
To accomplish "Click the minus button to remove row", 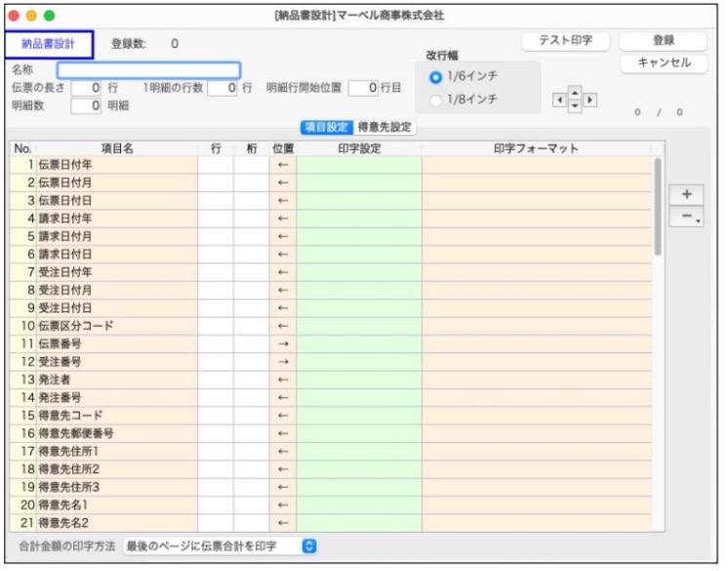I will (686, 217).
